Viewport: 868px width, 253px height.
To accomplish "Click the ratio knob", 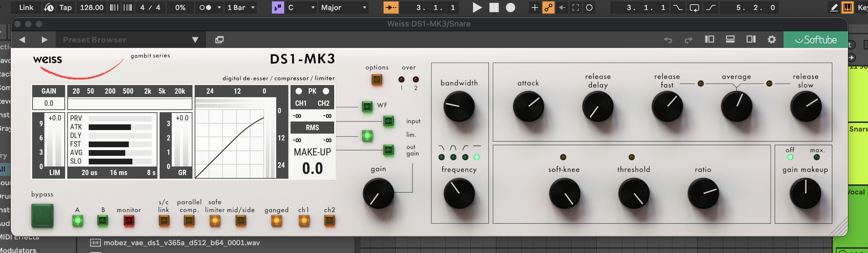I will coord(703,193).
